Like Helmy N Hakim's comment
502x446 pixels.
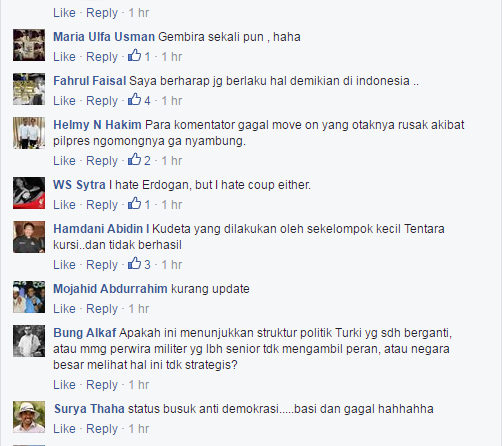[64, 161]
